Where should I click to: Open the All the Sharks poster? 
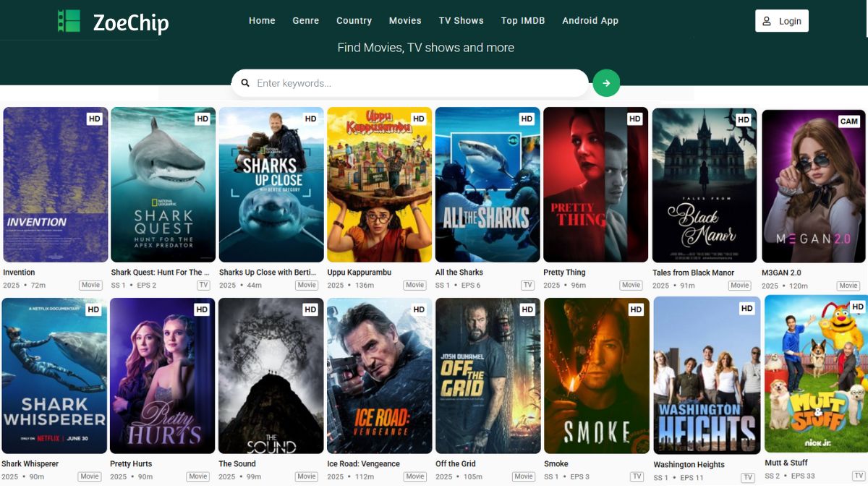[x=488, y=184]
